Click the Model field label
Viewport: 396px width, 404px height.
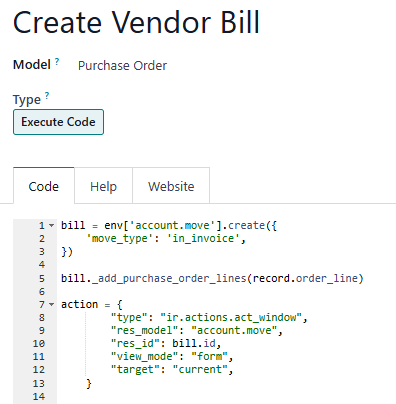click(32, 64)
